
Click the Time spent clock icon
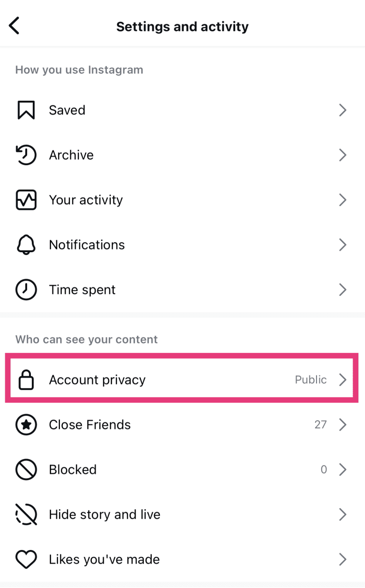tap(26, 289)
